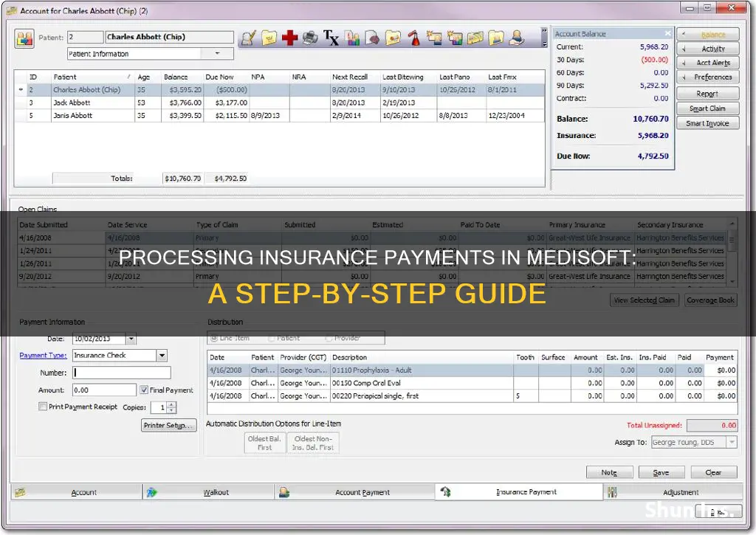The height and width of the screenshot is (535, 756).
Task: Expand the toolbar overflow chevron
Action: 544,31
